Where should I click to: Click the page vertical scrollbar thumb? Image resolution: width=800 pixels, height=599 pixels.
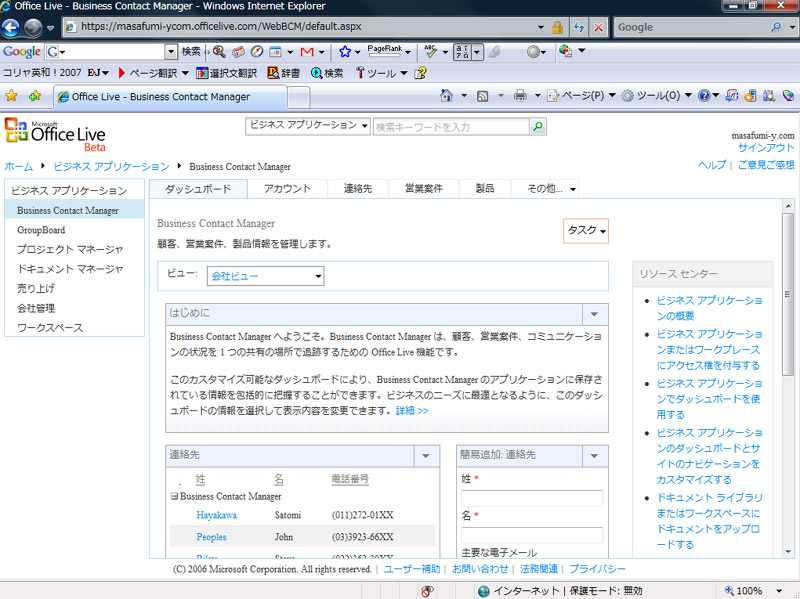point(788,294)
